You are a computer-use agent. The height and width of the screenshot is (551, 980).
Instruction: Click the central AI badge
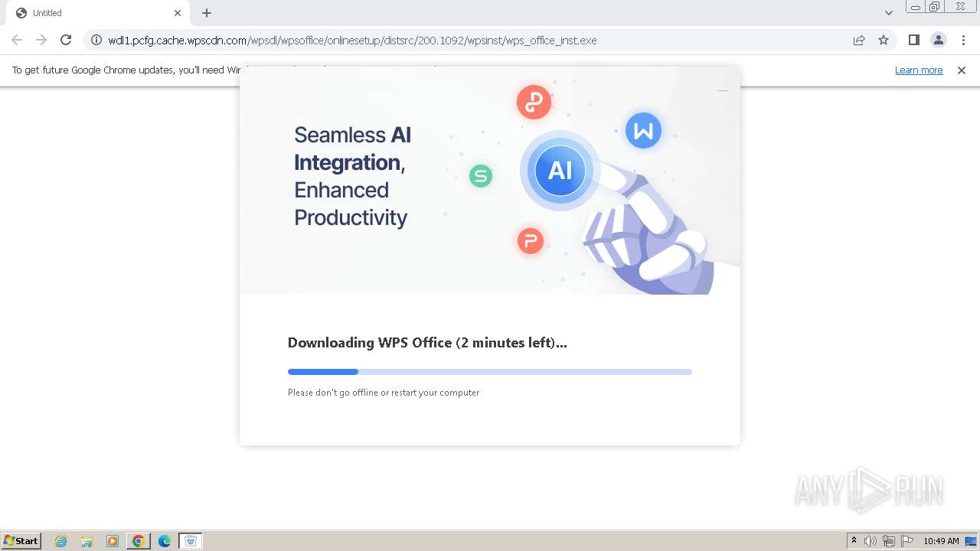560,171
